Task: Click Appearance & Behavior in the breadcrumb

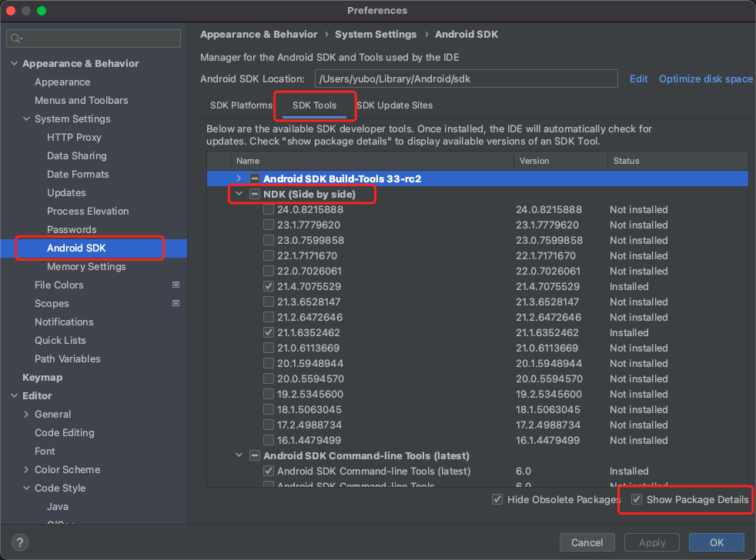Action: (x=259, y=34)
